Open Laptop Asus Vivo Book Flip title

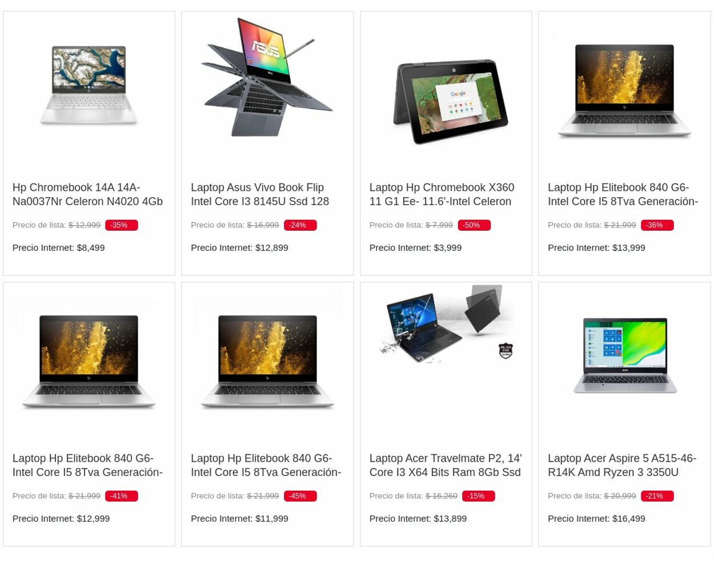(x=260, y=194)
